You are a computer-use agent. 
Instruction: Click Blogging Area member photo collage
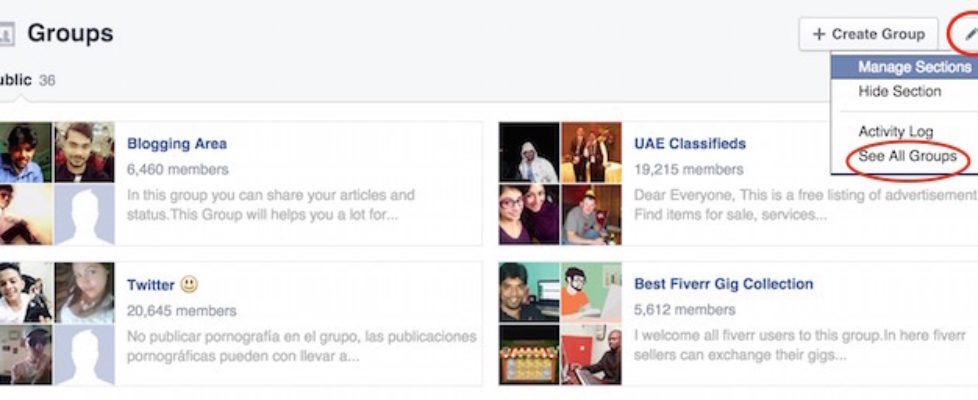57,184
